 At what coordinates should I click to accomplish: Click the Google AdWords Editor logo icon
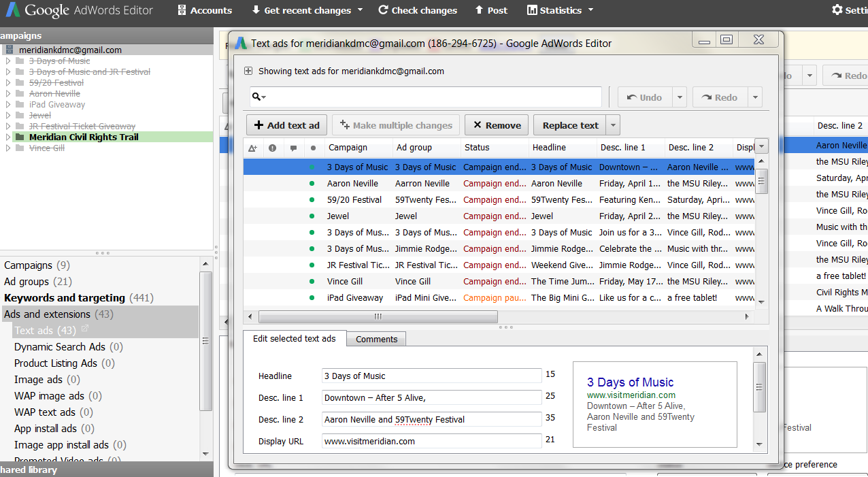13,10
